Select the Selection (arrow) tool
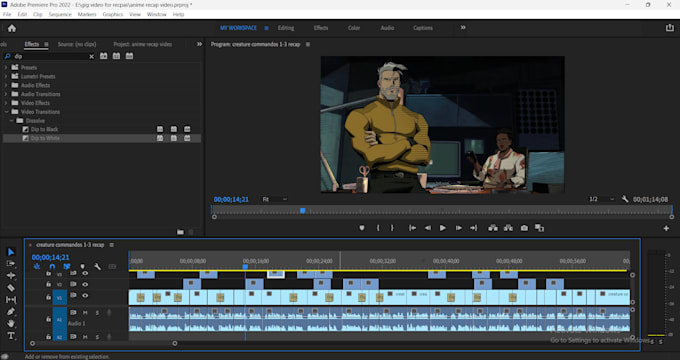 pyautogui.click(x=11, y=252)
